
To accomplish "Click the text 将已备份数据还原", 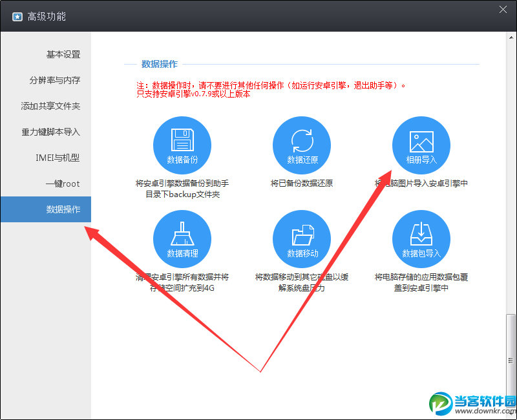I will [x=302, y=184].
